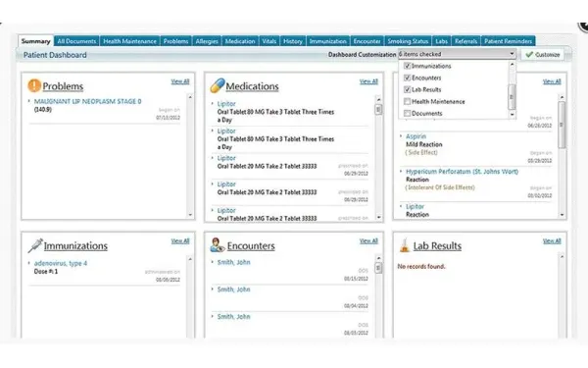Open the Dashboard Customization dropdown
This screenshot has height=368, width=588.
tap(457, 54)
